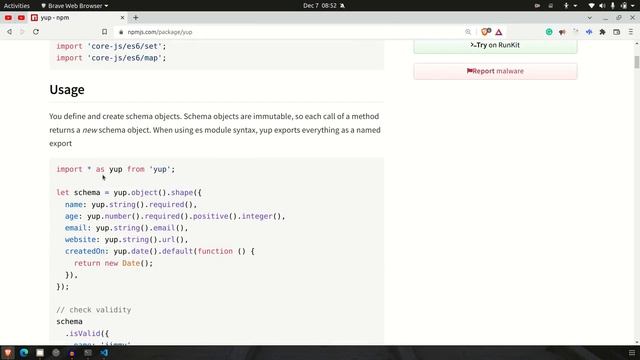Open the Activities overview
Image resolution: width=640 pixels, height=360 pixels.
[x=17, y=6]
